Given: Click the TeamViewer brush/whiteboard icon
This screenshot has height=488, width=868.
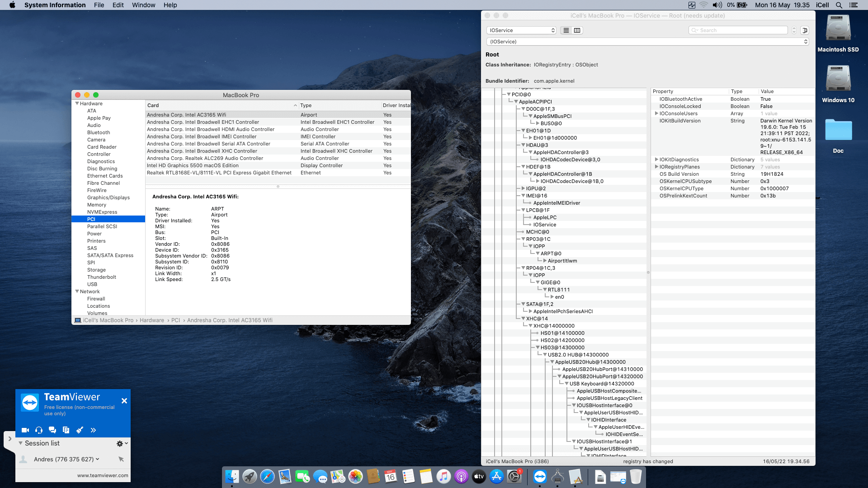Looking at the screenshot, I should [80, 430].
